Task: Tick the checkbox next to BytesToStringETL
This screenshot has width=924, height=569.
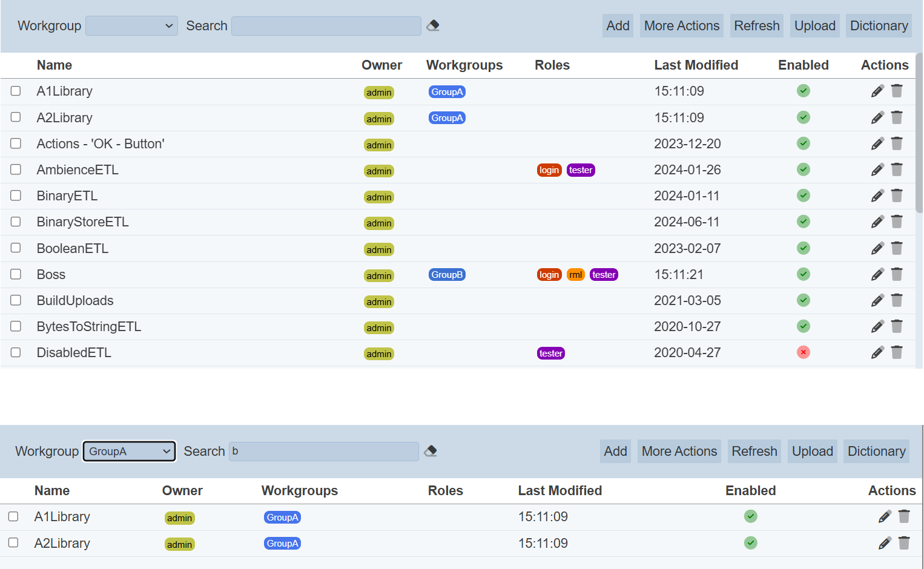Action: [16, 326]
